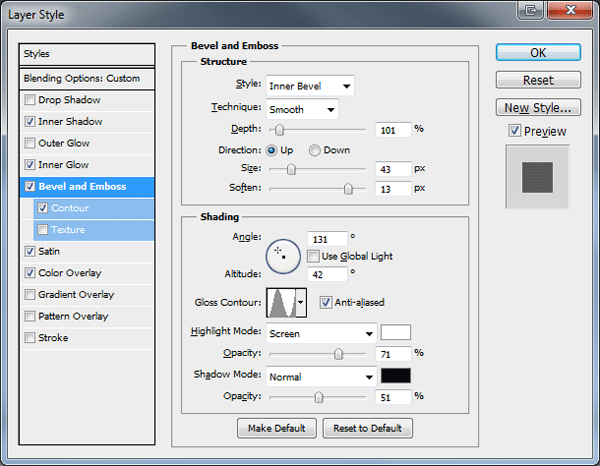Select the Contour sub-item label
Image resolution: width=600 pixels, height=466 pixels.
tap(70, 208)
